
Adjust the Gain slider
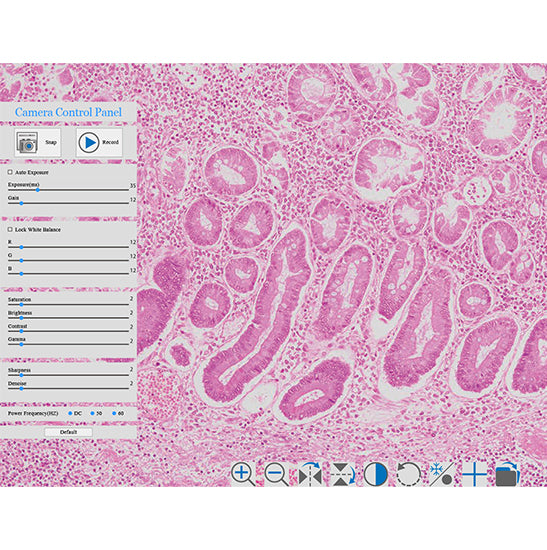pyautogui.click(x=68, y=203)
